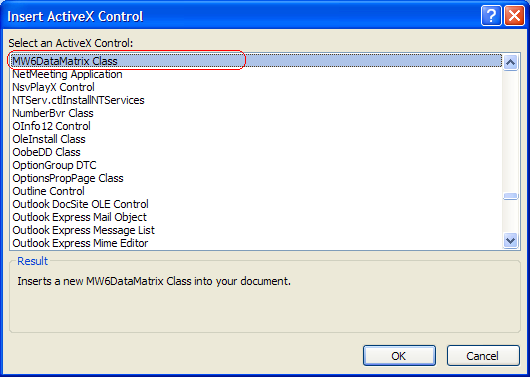Click the Cancel button
530x377 pixels.
coord(483,355)
